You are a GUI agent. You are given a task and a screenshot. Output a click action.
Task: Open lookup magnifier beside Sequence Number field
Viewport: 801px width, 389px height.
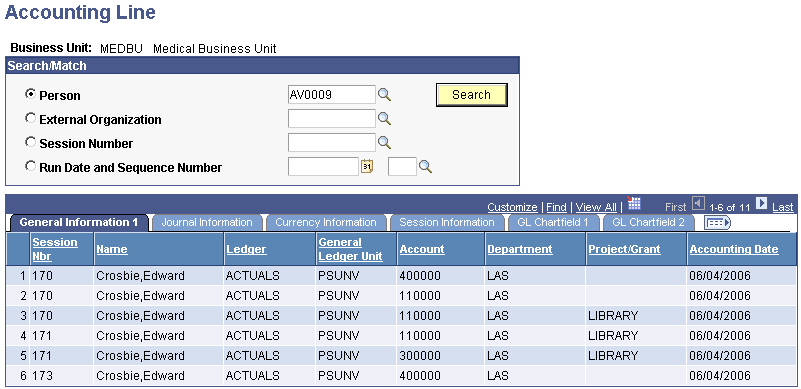coord(426,166)
